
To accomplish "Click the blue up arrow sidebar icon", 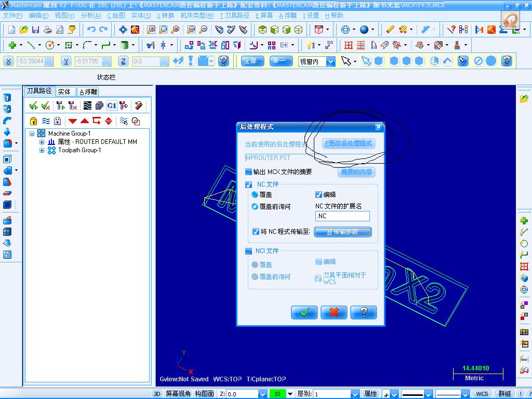I will 7,98.
